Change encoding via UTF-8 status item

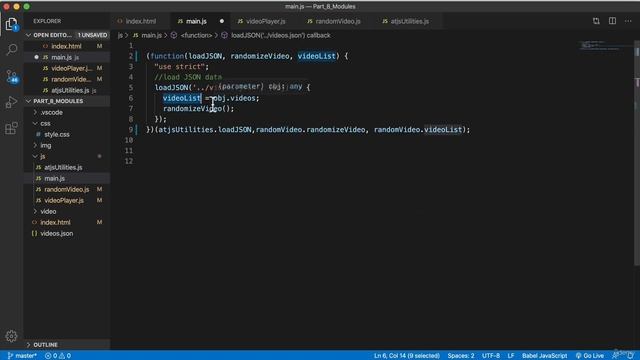pyautogui.click(x=491, y=356)
